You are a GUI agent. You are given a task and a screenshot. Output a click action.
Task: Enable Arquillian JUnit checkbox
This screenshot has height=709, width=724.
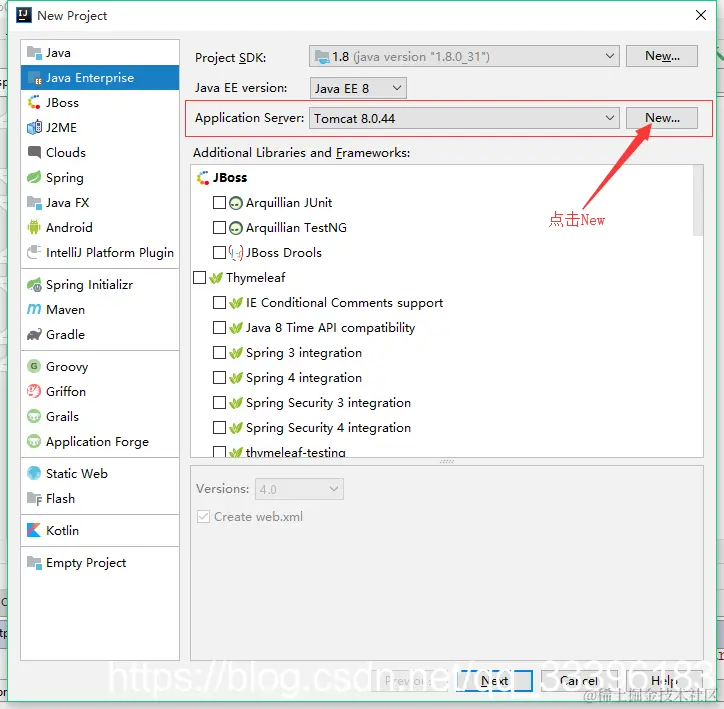tap(219, 203)
